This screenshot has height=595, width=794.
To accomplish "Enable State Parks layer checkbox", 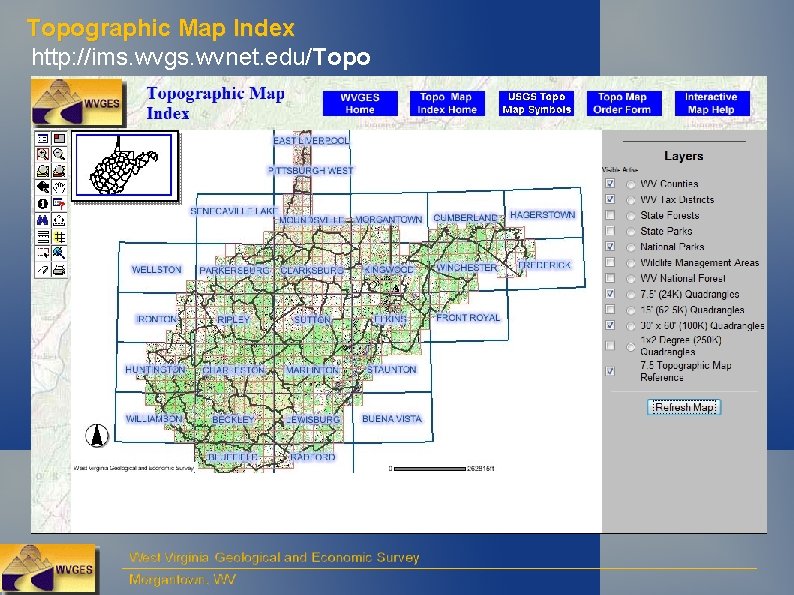I will point(610,230).
